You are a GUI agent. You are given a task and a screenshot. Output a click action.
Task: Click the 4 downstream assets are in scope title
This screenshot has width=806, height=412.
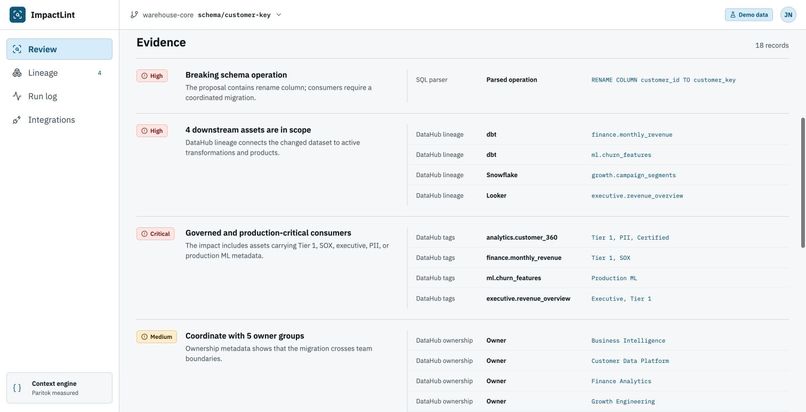248,130
